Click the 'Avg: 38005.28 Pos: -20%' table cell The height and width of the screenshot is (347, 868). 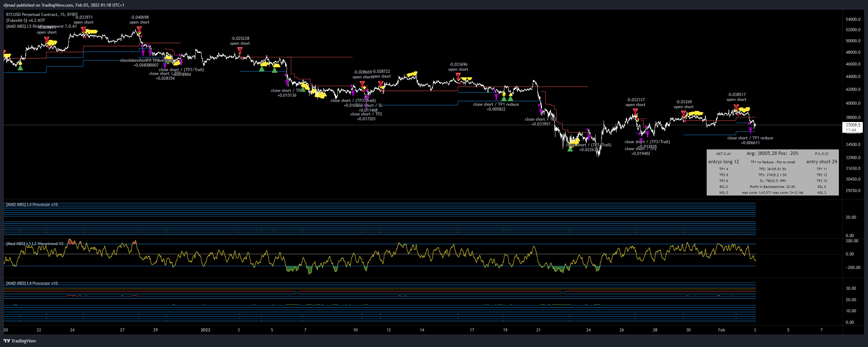(773, 153)
